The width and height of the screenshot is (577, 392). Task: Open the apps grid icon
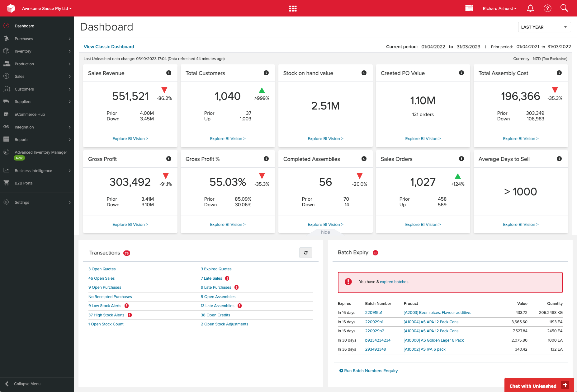point(293,8)
